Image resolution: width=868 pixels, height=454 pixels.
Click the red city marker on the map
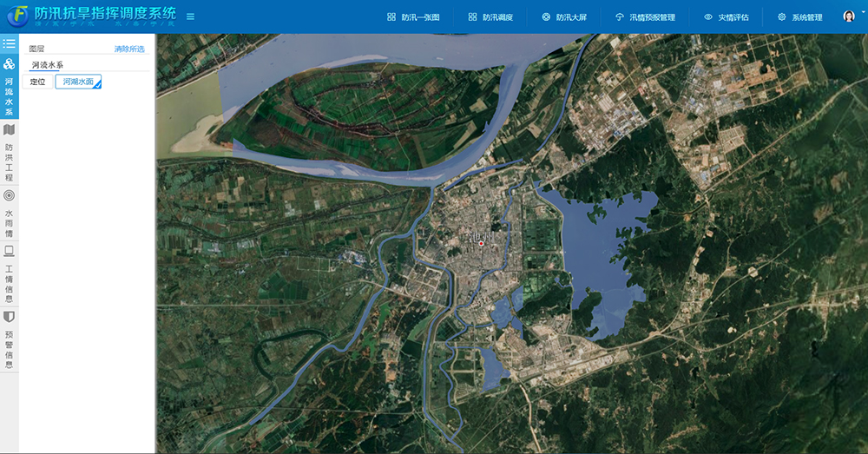[481, 244]
